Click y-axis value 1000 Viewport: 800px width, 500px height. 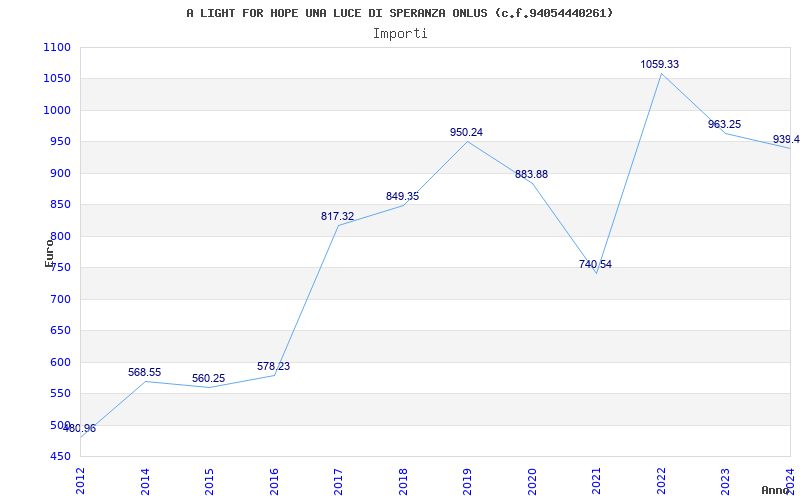click(57, 111)
